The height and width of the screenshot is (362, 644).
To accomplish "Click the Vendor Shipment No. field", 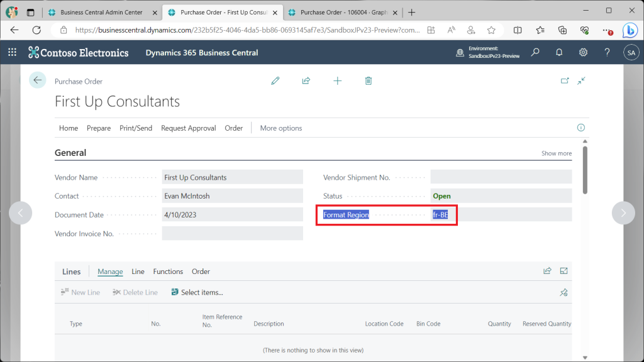I will pos(501,177).
